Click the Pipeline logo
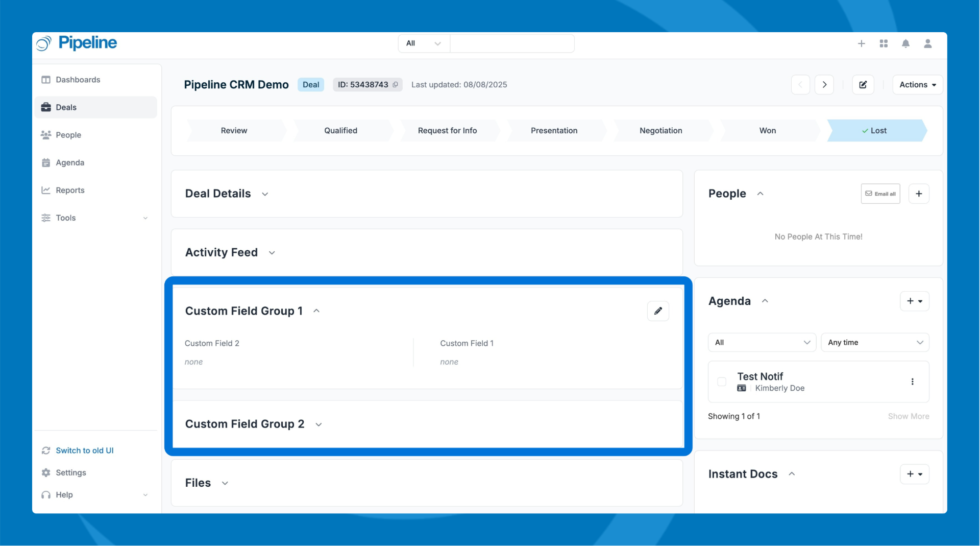Screen dimensions: 980x546 click(x=77, y=43)
